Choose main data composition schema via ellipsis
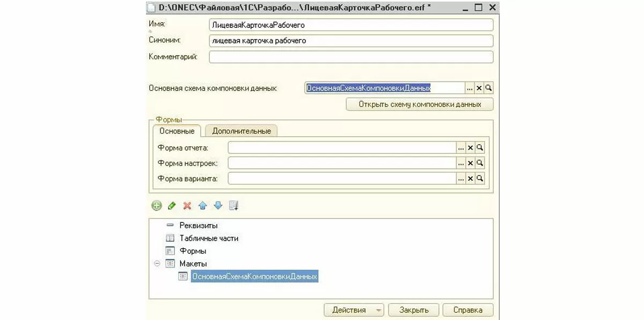 click(x=470, y=88)
